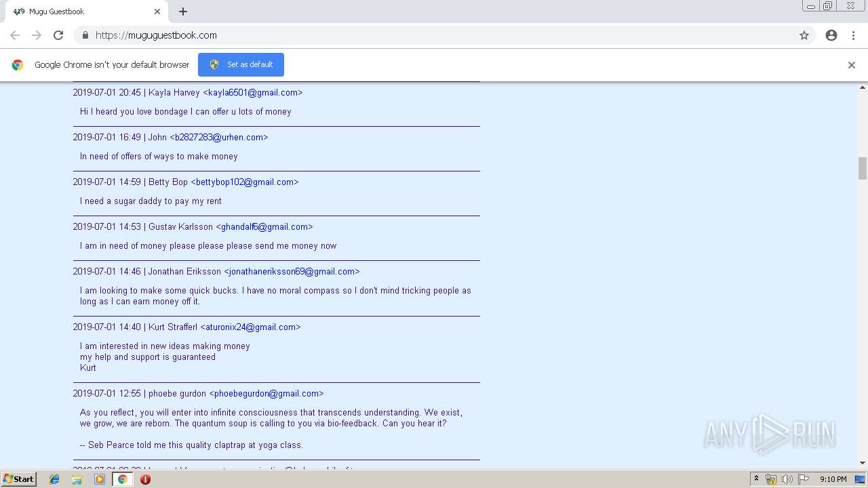Open the Windows Start menu

coord(19,479)
